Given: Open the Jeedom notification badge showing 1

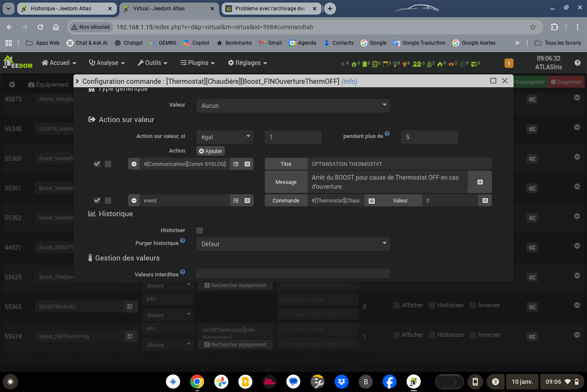Looking at the screenshot, I should (509, 63).
